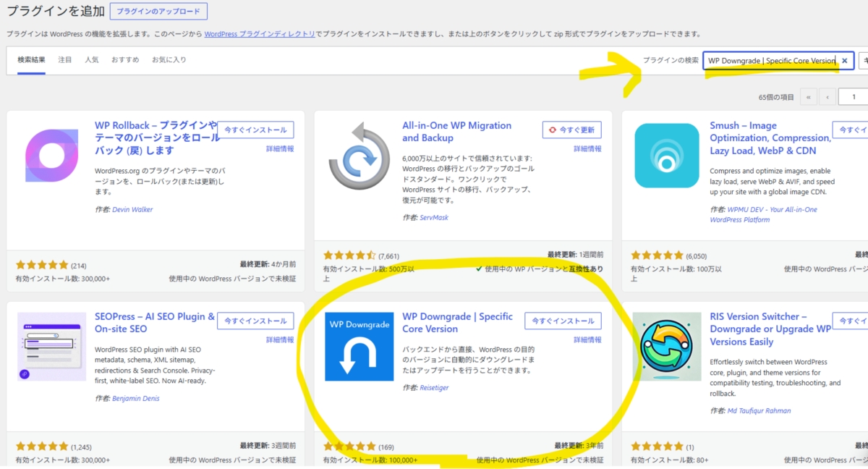The width and height of the screenshot is (868, 469).
Task: Open 詳細情報 for WP Downgrade
Action: coord(587,339)
